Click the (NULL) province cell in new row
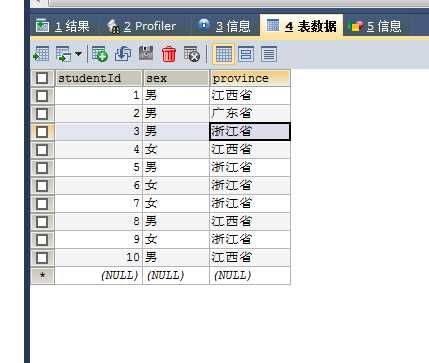The image size is (429, 363). [250, 276]
